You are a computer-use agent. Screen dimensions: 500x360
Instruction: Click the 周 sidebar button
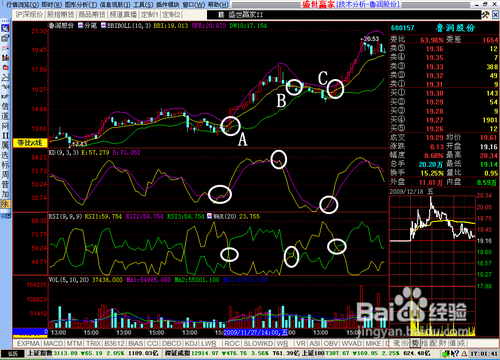(5, 175)
